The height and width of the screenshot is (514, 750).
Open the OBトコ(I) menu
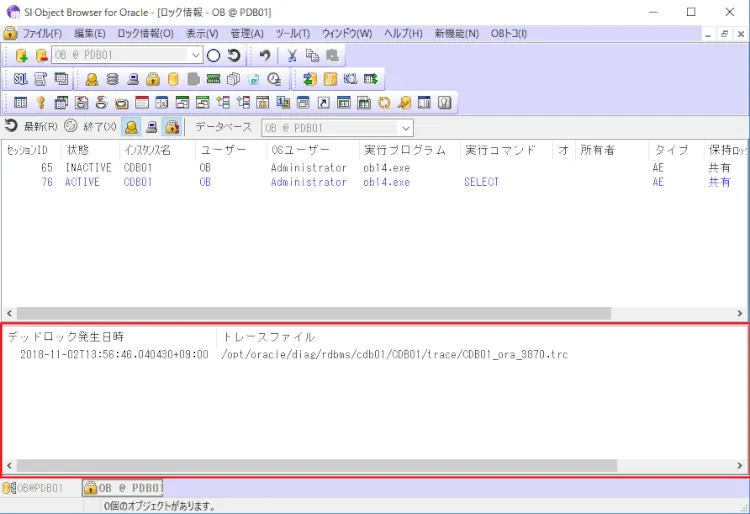coord(508,33)
